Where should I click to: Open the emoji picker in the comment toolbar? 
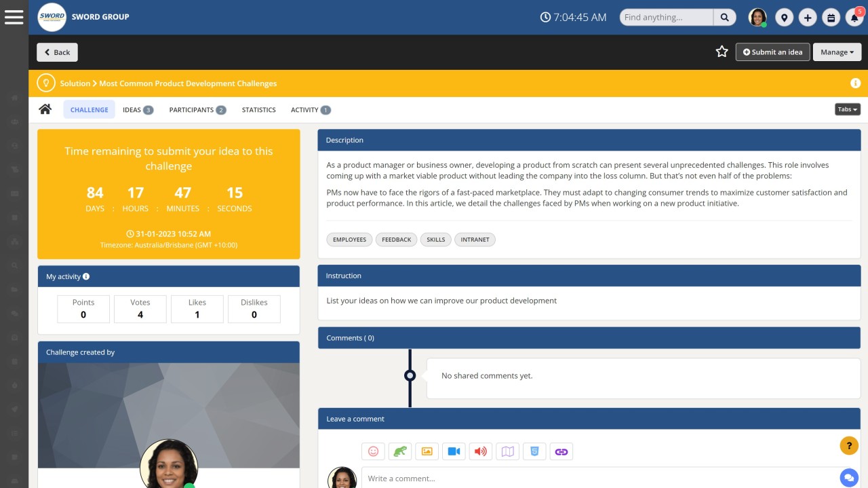pos(373,451)
